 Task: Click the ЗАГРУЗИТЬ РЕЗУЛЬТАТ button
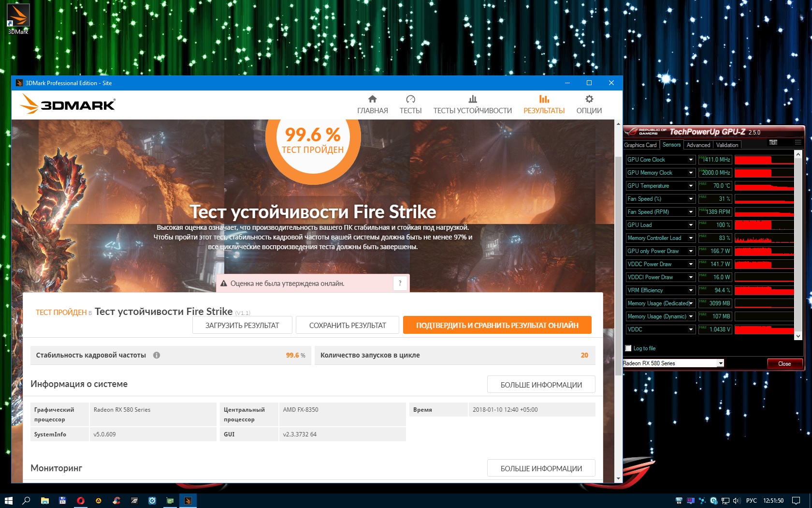242,325
